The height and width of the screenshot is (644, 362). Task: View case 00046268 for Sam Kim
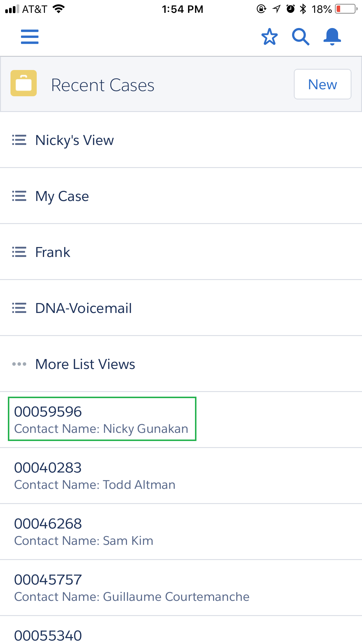click(84, 531)
